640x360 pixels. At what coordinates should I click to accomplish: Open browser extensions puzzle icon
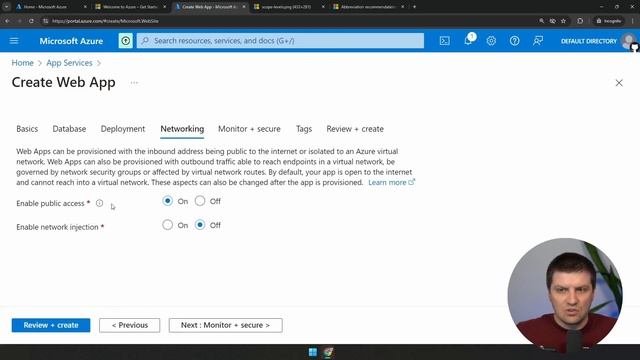580,21
